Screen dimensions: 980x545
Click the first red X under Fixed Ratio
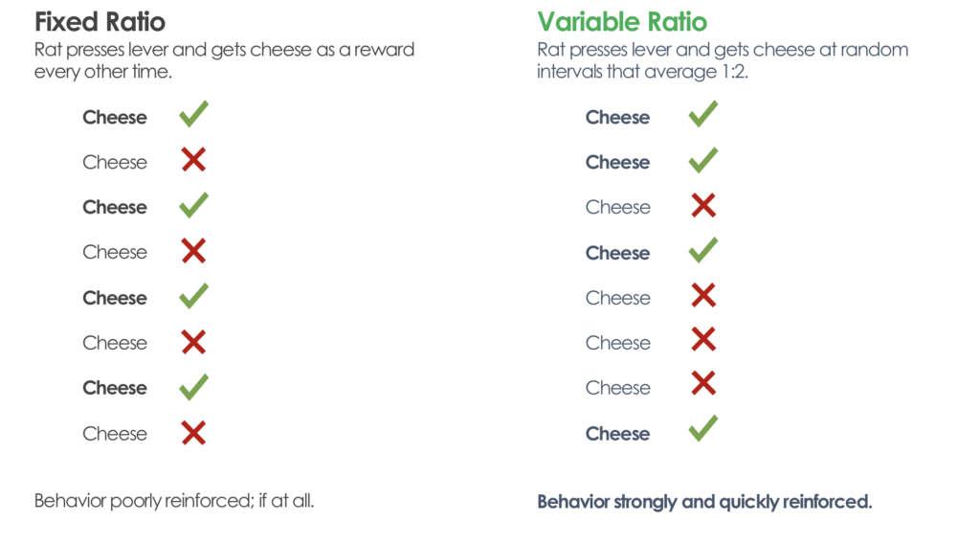pyautogui.click(x=193, y=160)
